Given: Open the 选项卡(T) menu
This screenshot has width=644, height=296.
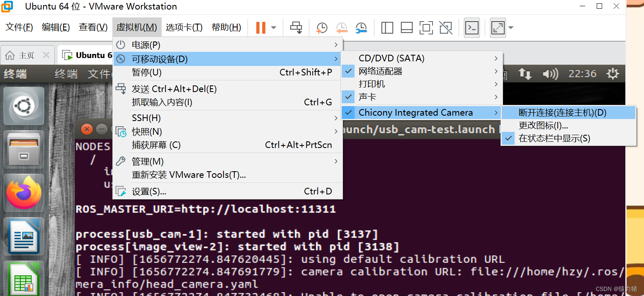Looking at the screenshot, I should (x=184, y=27).
